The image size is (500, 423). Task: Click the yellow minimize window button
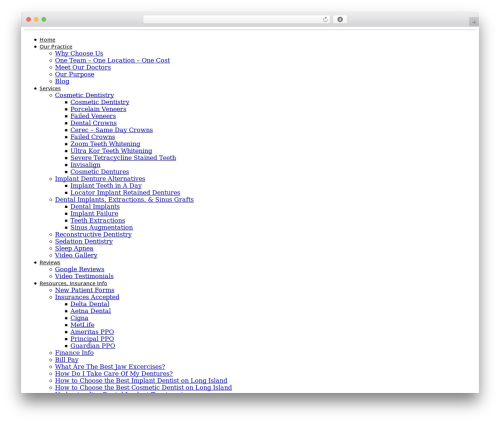pyautogui.click(x=36, y=20)
